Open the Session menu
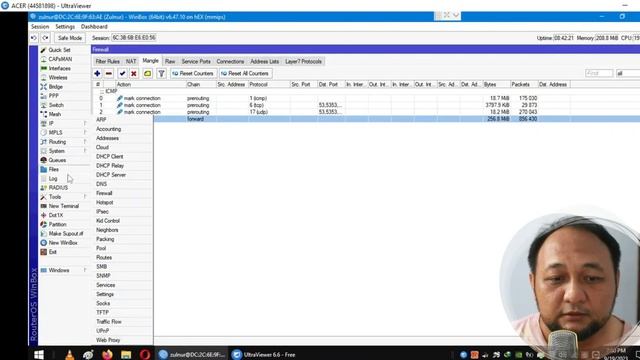The width and height of the screenshot is (640, 360). click(x=40, y=27)
